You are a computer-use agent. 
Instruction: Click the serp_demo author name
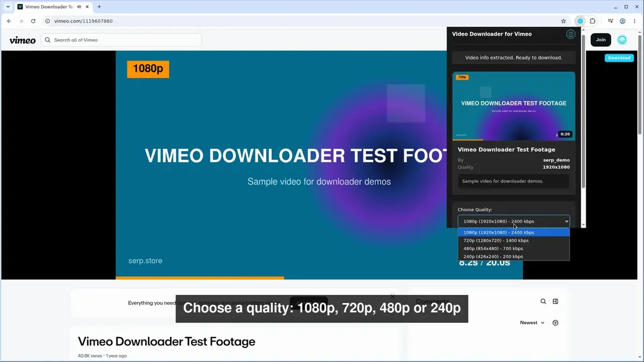point(556,160)
